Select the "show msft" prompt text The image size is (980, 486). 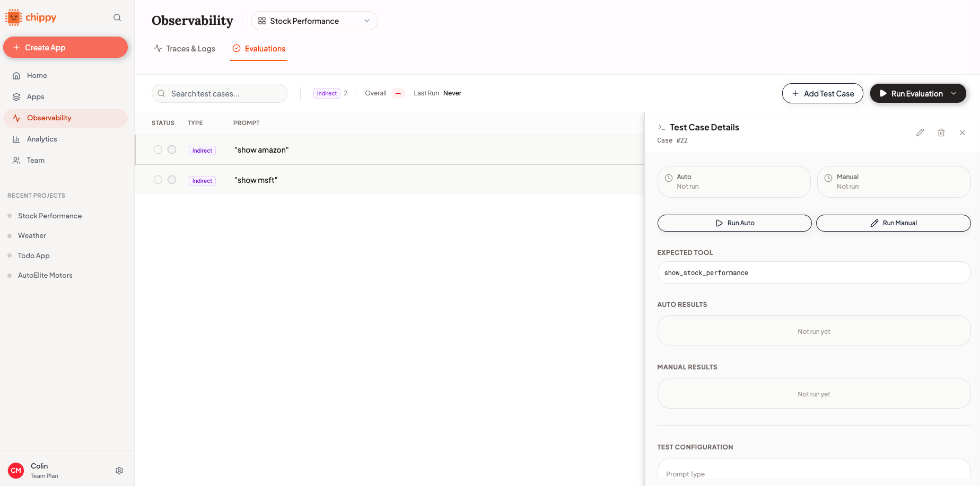pos(256,180)
